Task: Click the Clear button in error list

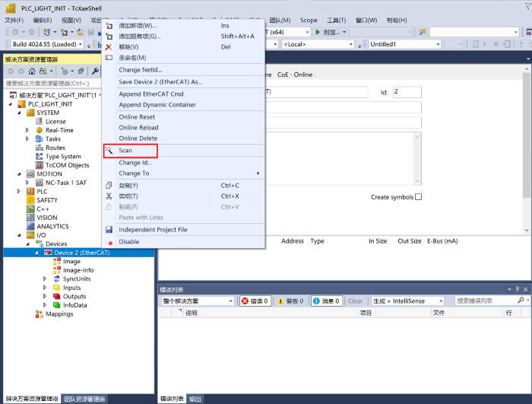Action: point(355,301)
